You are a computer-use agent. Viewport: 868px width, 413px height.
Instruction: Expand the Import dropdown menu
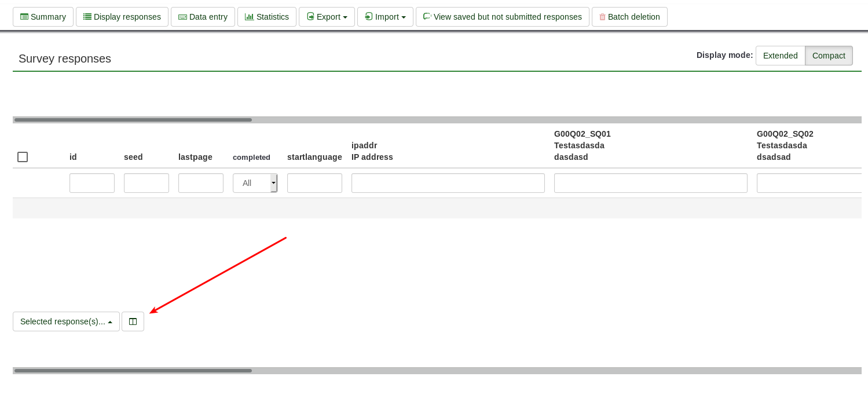tap(385, 17)
